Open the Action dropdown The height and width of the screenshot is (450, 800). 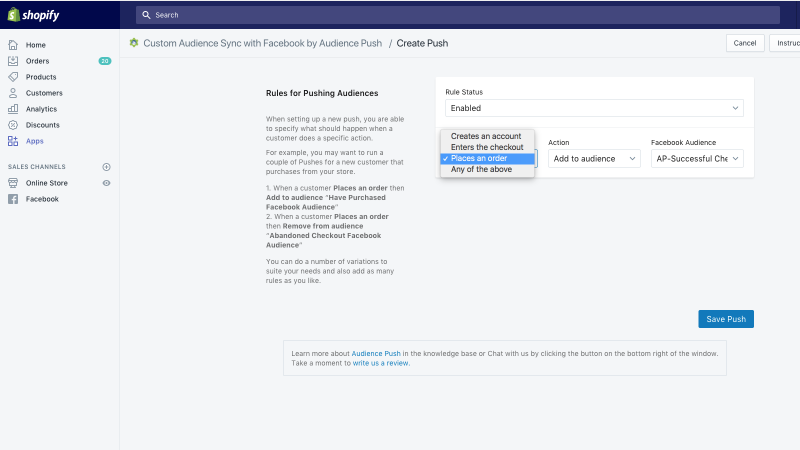tap(594, 159)
